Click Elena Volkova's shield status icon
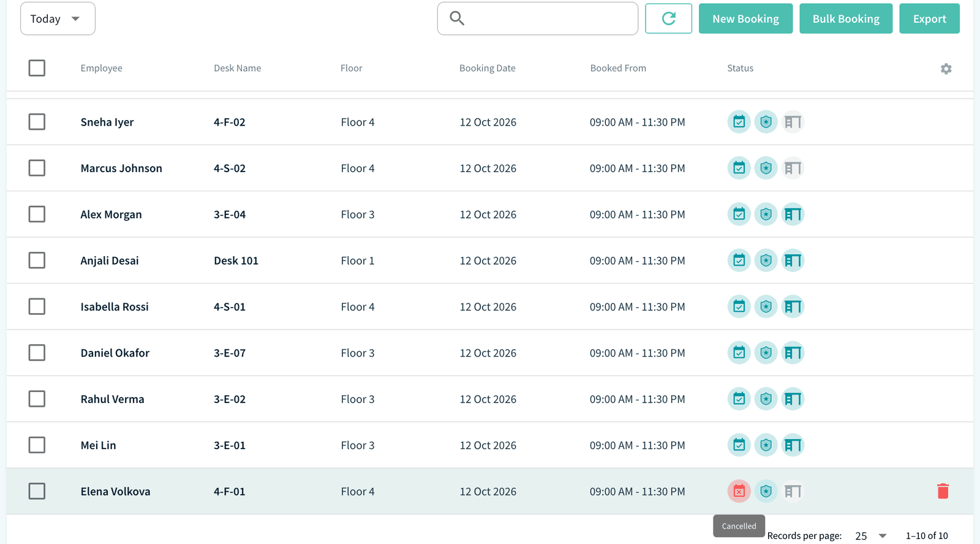980x544 pixels. pyautogui.click(x=766, y=491)
